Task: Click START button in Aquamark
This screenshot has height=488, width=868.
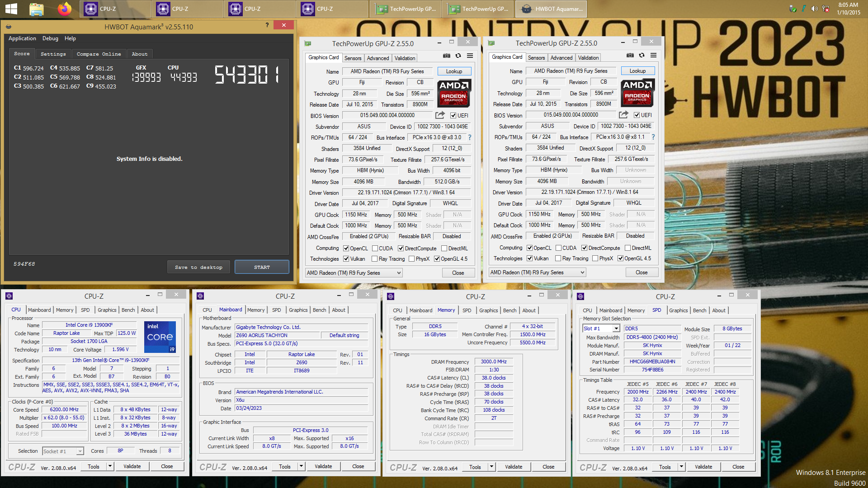Action: coord(262,267)
